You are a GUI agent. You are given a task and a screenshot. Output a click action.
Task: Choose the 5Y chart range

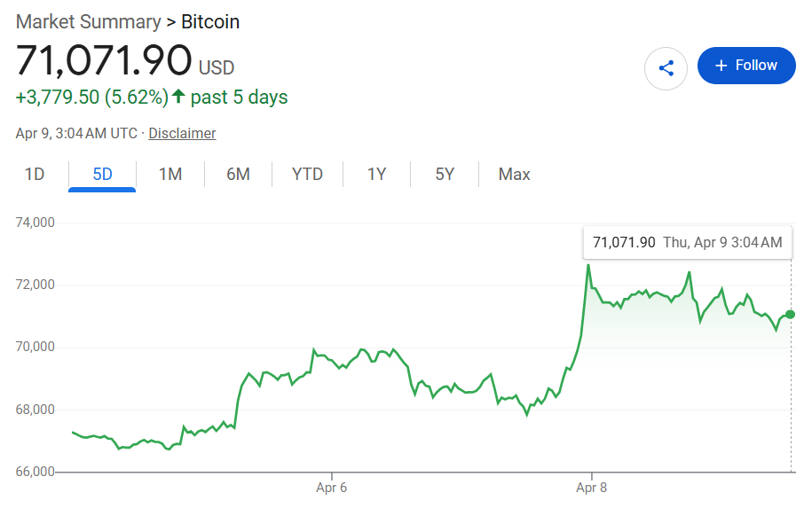click(x=445, y=175)
